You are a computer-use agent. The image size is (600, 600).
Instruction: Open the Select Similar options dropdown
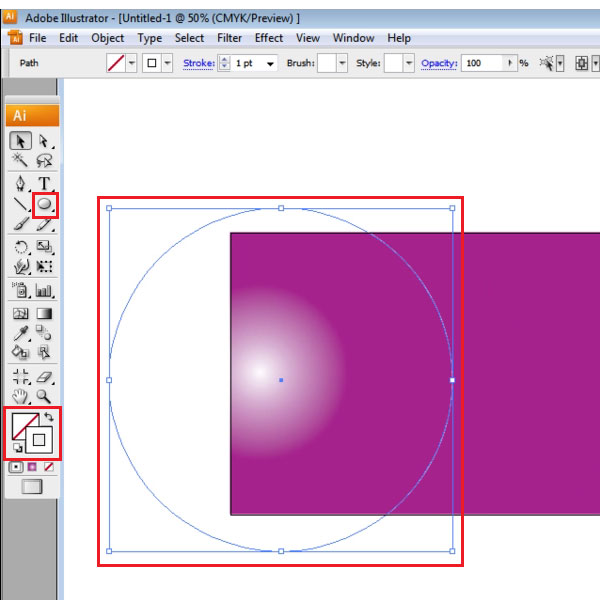[x=560, y=64]
